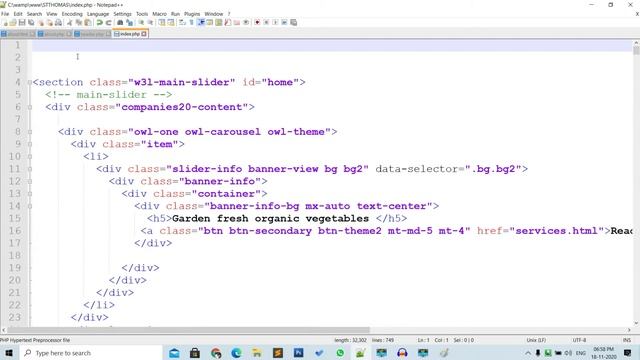Click 'Ln : 1 Col : 1' status field
Screen dimensions: 640x360
[433, 340]
